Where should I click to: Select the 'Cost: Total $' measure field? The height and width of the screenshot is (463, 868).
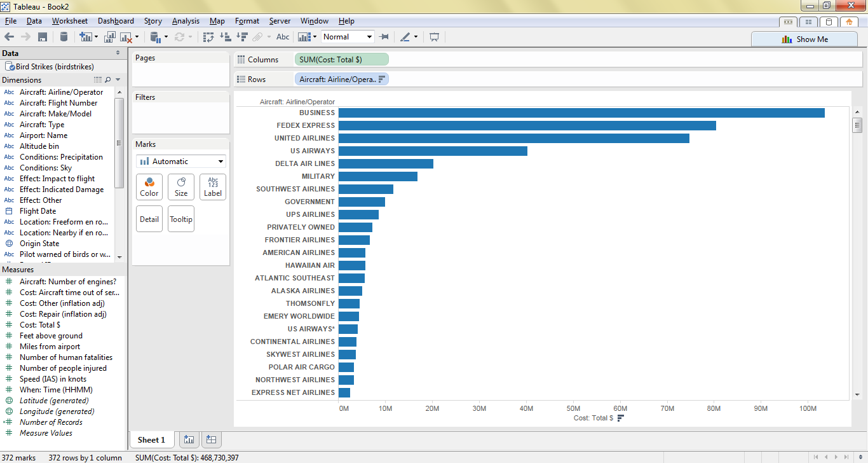(40, 325)
